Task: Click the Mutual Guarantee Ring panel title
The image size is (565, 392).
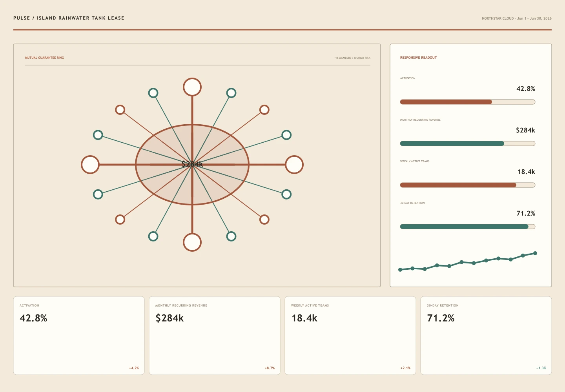Action: [x=44, y=58]
